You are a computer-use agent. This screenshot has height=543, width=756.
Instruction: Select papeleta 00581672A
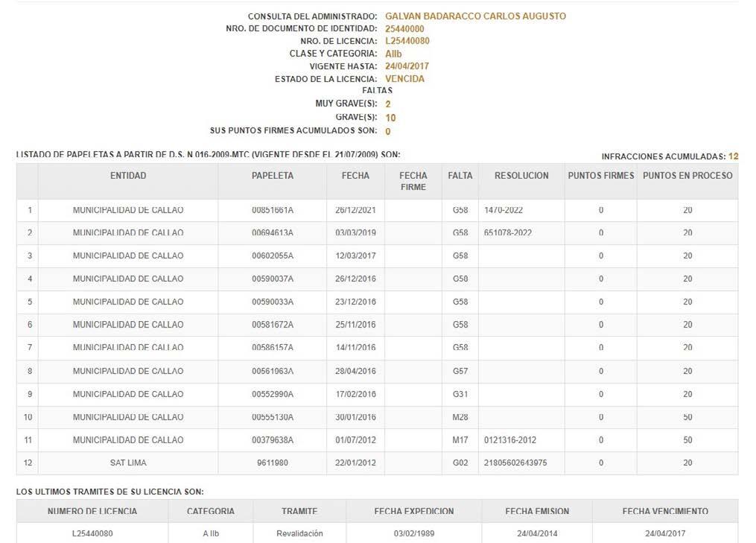click(273, 325)
